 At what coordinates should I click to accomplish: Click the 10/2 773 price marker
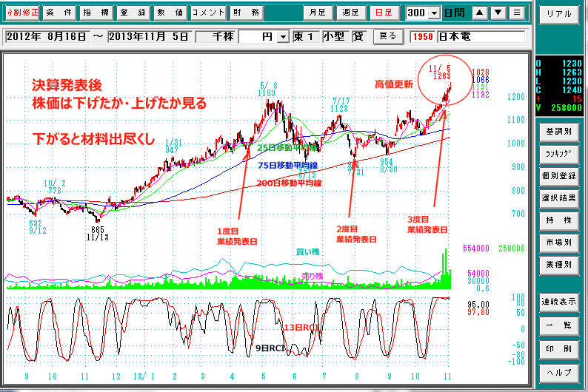pos(54,187)
